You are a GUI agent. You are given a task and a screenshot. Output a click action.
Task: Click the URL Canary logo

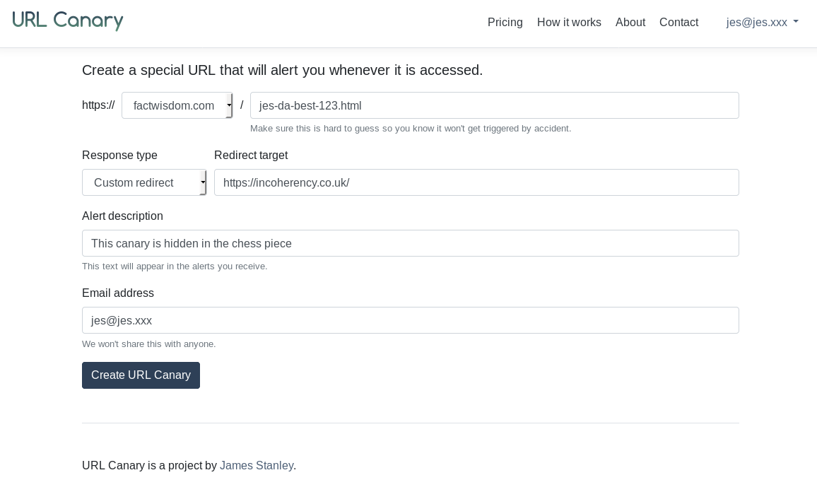tap(68, 21)
